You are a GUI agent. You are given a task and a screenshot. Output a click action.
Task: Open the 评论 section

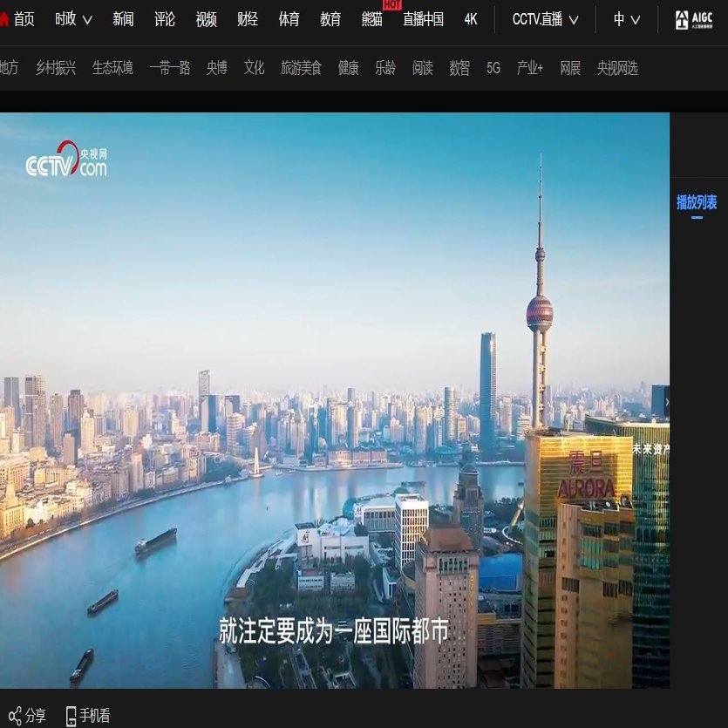165,19
